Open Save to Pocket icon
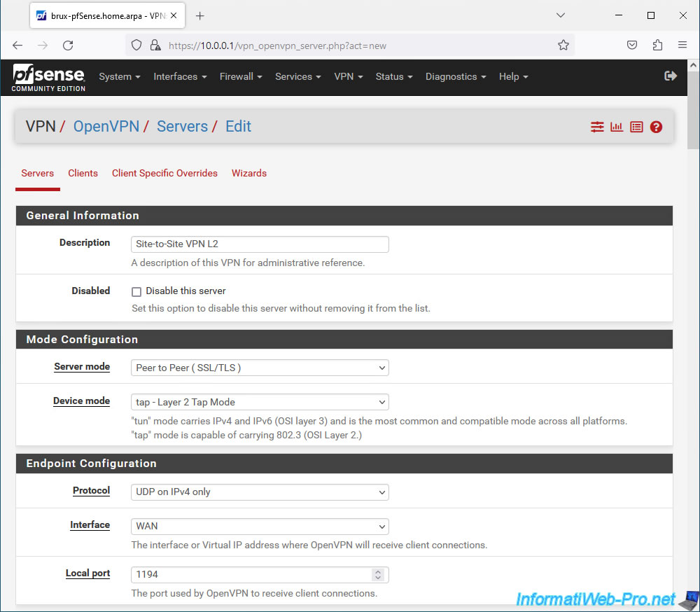The width and height of the screenshot is (700, 612). pyautogui.click(x=631, y=45)
